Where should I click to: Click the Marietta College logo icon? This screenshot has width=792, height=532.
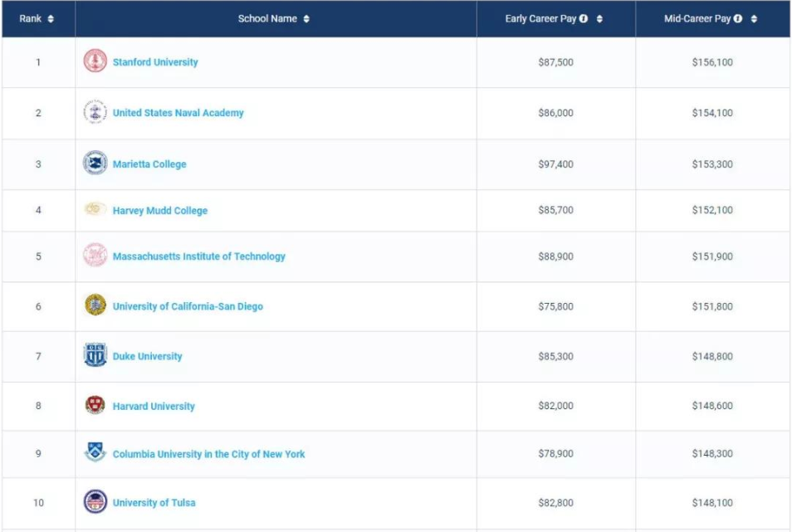pos(95,163)
